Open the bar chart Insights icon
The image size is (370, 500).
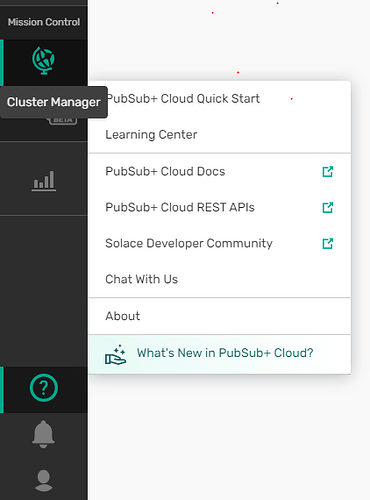(x=44, y=181)
